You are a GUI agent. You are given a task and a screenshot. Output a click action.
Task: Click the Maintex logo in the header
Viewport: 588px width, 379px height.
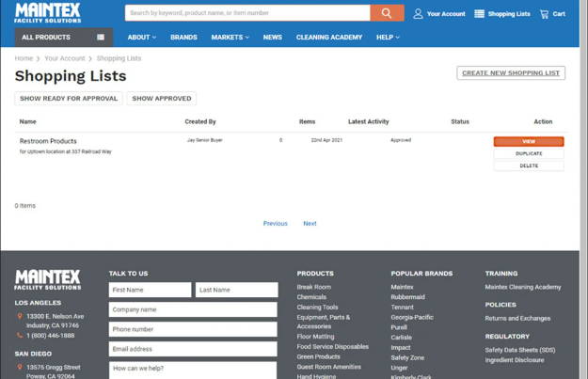(48, 13)
